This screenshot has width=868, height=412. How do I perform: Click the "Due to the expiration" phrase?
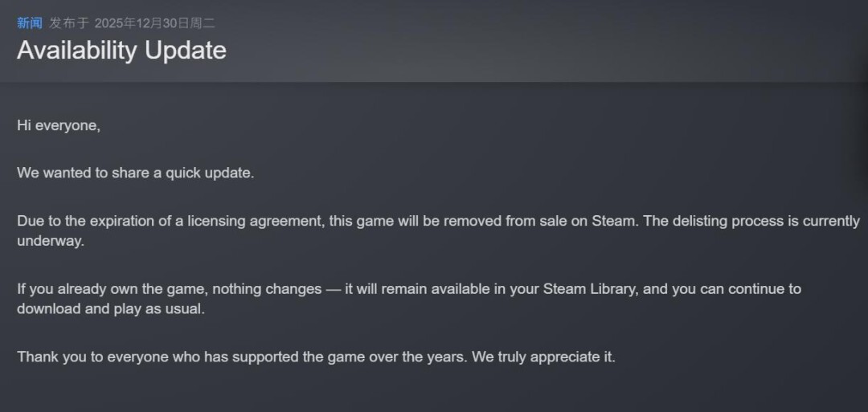80,220
